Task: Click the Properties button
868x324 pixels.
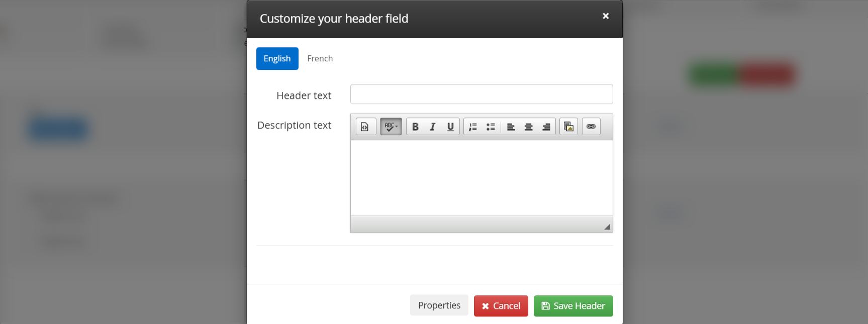Action: point(439,305)
